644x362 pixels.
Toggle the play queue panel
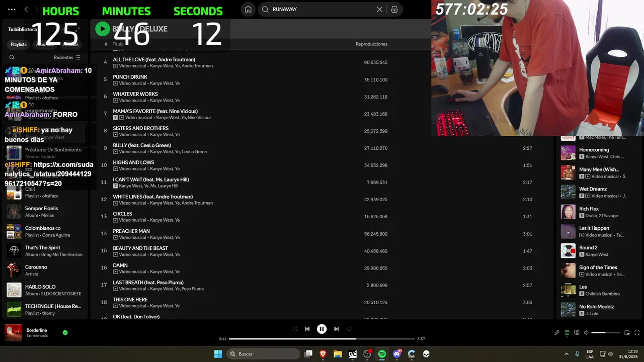[x=567, y=332]
